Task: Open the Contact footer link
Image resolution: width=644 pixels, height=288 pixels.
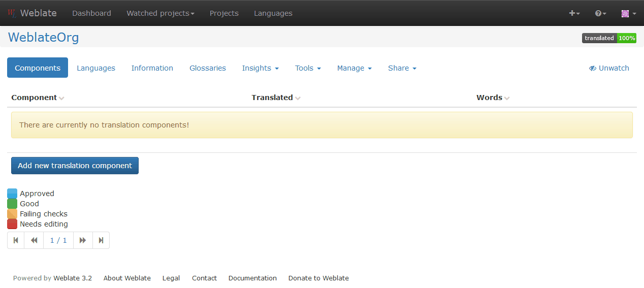Action: coord(204,278)
